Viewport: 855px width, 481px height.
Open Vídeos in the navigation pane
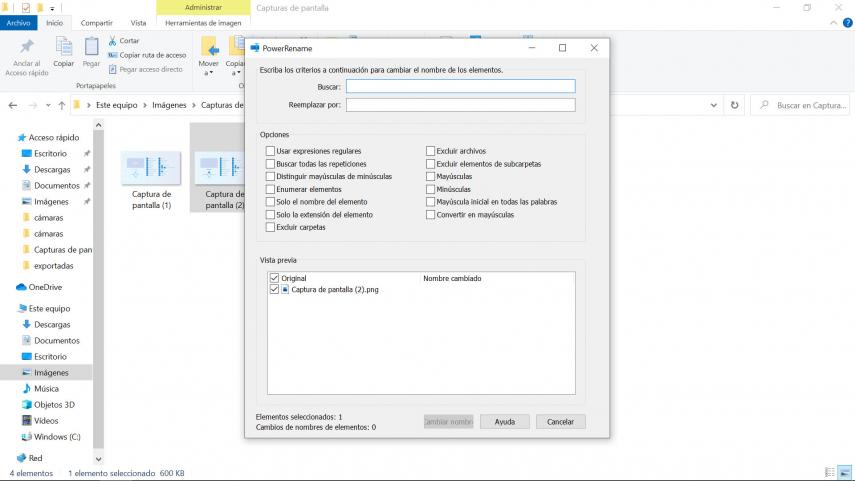[46, 421]
